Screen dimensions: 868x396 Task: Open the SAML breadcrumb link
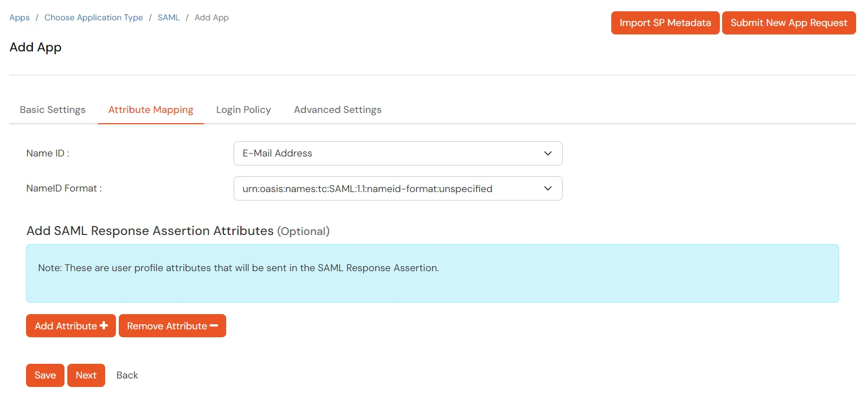pos(169,17)
